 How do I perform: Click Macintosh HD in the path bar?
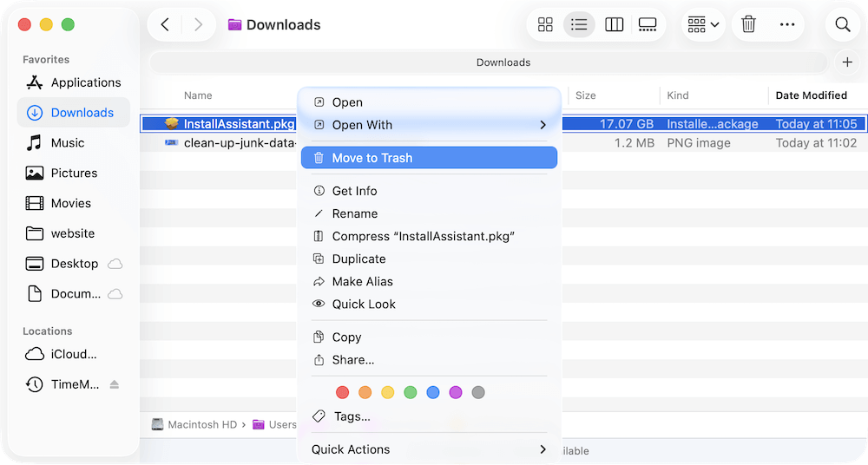tap(194, 424)
